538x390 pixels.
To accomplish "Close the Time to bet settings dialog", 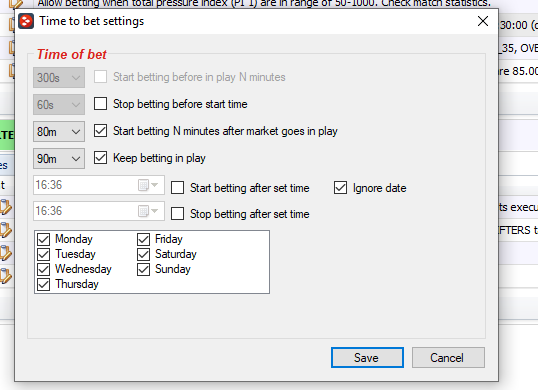I will [483, 21].
